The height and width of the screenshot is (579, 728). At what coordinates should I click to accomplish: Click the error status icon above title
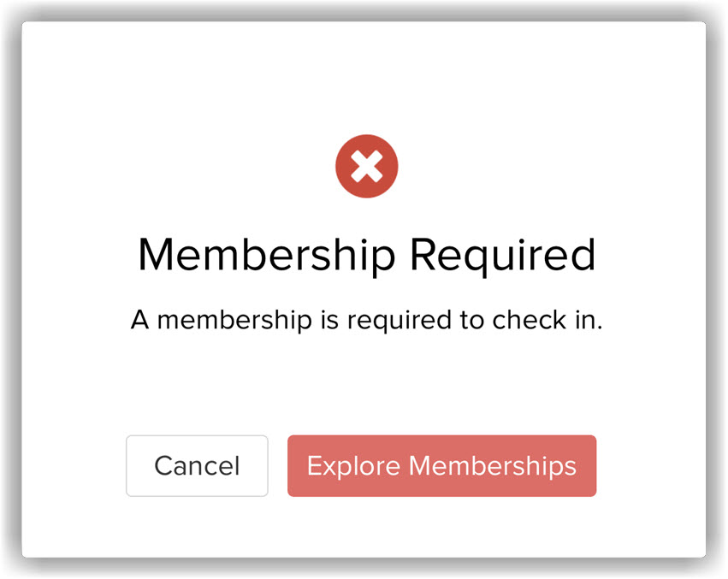click(367, 166)
